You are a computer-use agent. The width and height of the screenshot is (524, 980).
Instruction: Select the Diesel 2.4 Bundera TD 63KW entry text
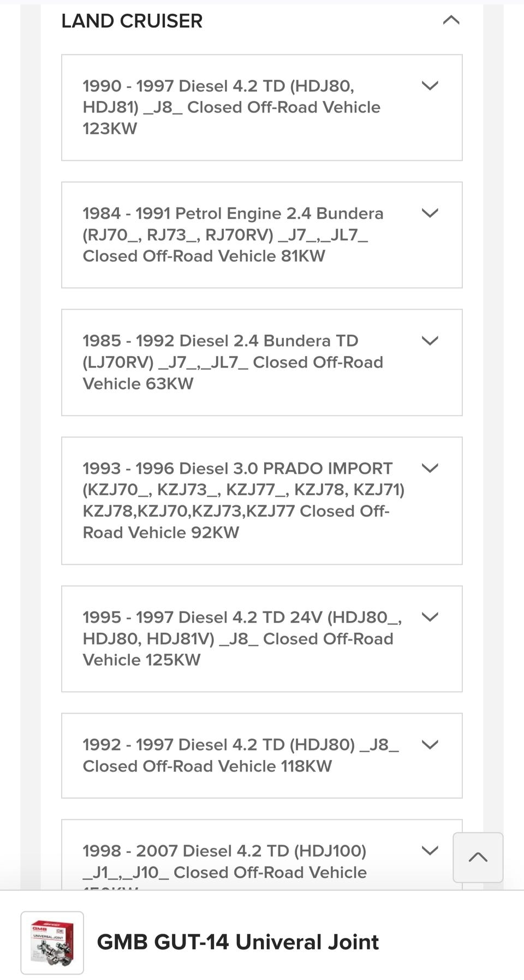pyautogui.click(x=233, y=362)
